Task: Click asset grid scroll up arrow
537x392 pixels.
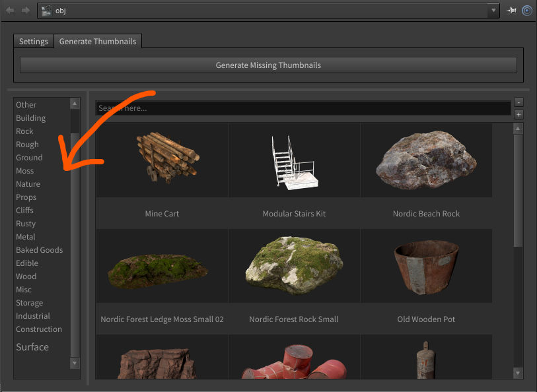Action: [x=518, y=129]
